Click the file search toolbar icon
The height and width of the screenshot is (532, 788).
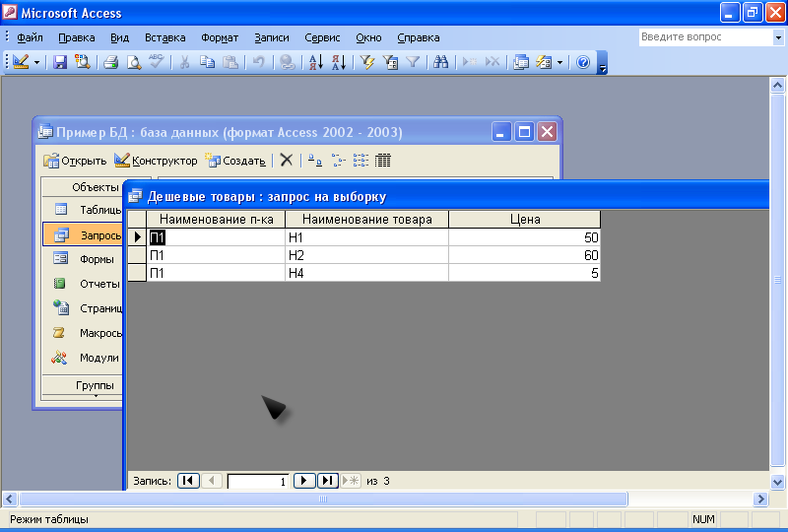[x=82, y=62]
